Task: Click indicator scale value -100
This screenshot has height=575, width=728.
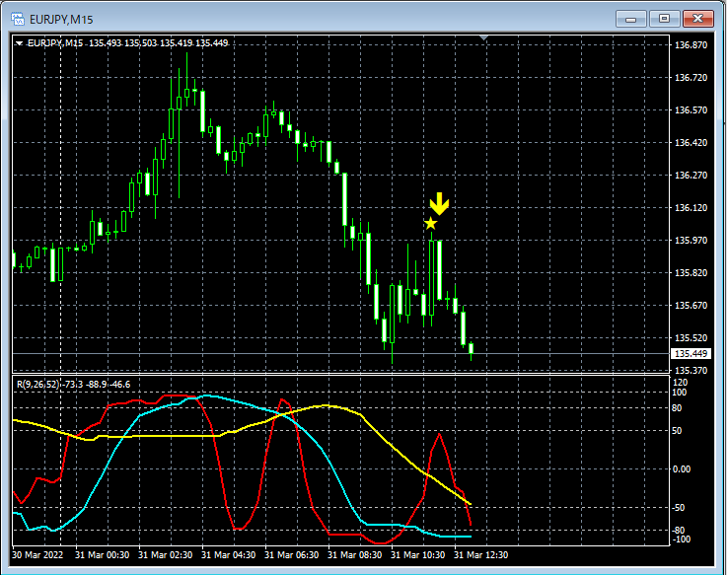Action: click(x=681, y=539)
